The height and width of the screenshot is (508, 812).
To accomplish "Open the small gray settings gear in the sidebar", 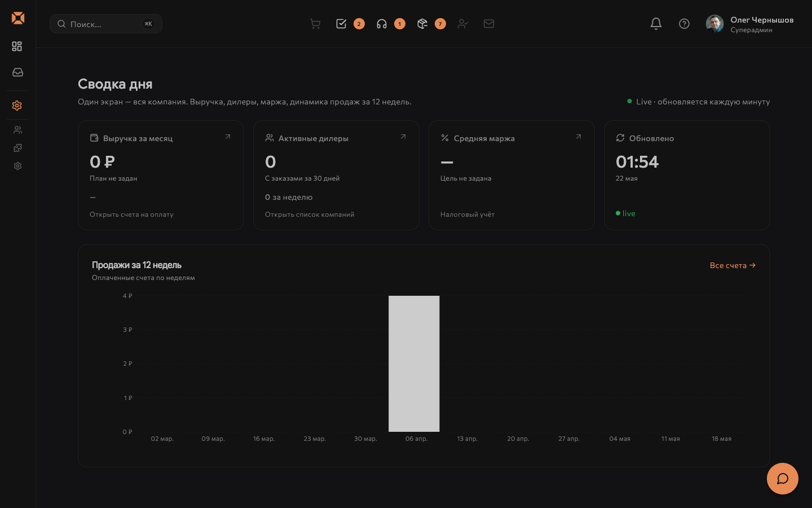I will (17, 166).
